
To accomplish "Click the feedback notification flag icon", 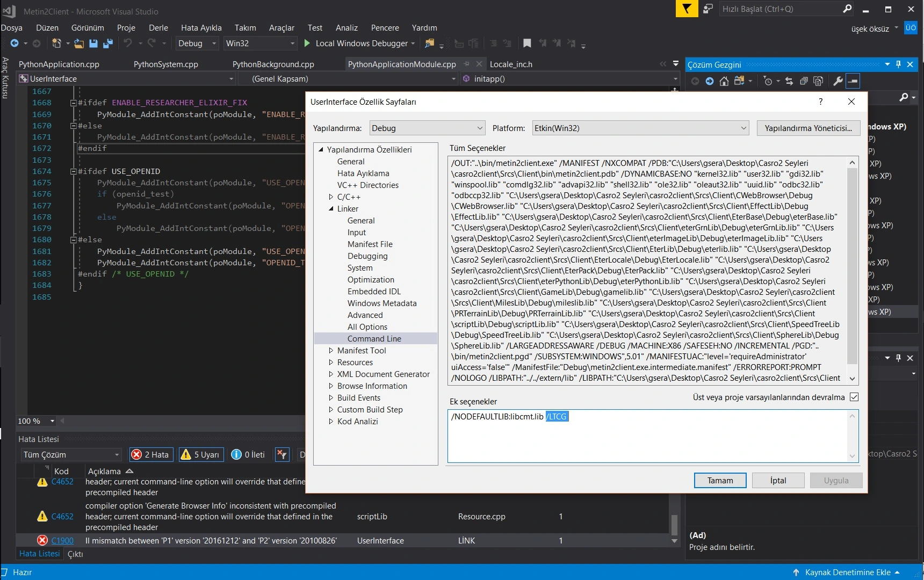I will (x=687, y=9).
